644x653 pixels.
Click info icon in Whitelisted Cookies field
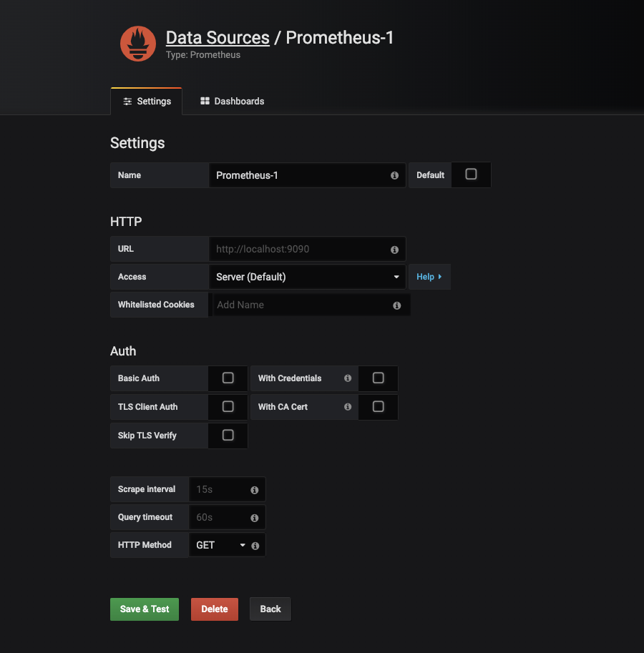(397, 305)
